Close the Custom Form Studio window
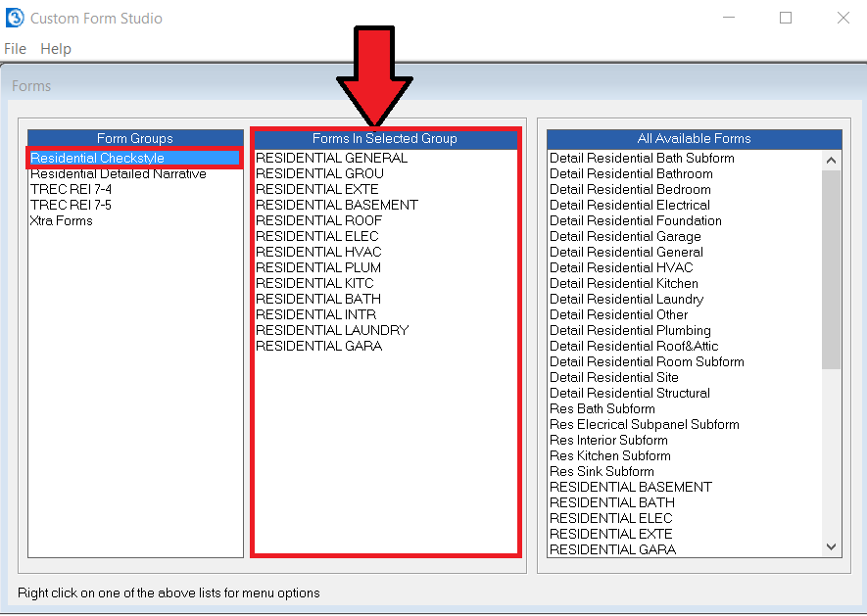 tap(843, 18)
